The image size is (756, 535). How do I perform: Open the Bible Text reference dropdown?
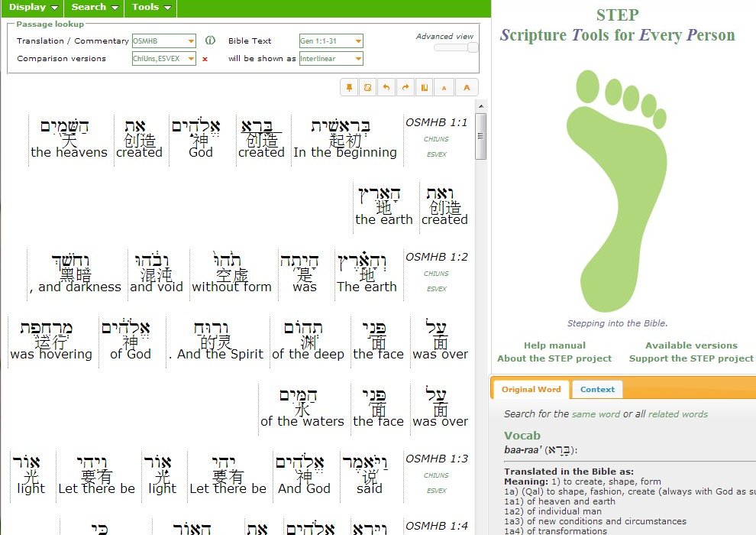click(358, 41)
